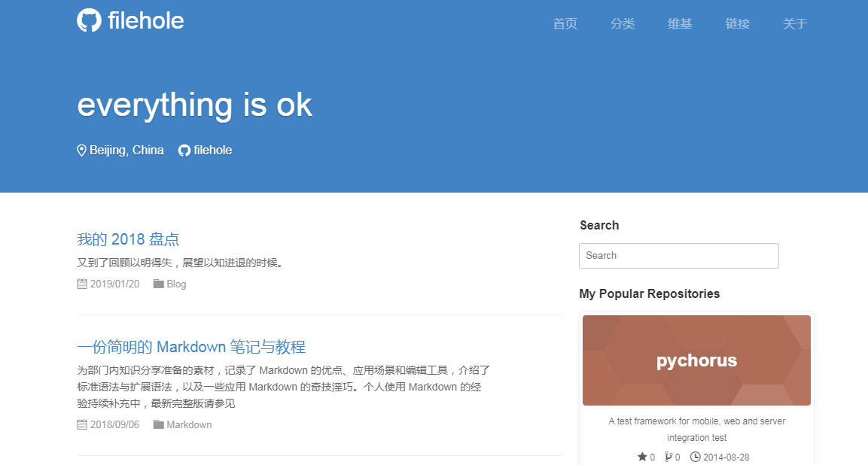Click the fork icon under pychorus
This screenshot has height=465, width=868.
[x=668, y=457]
